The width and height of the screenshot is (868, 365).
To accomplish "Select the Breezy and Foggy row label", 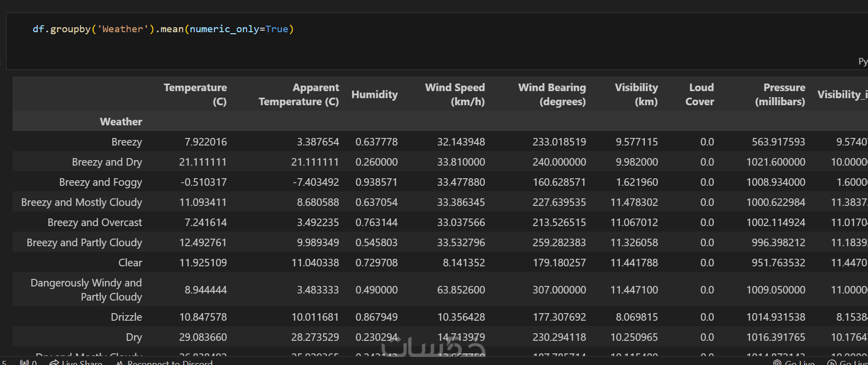I will (100, 182).
